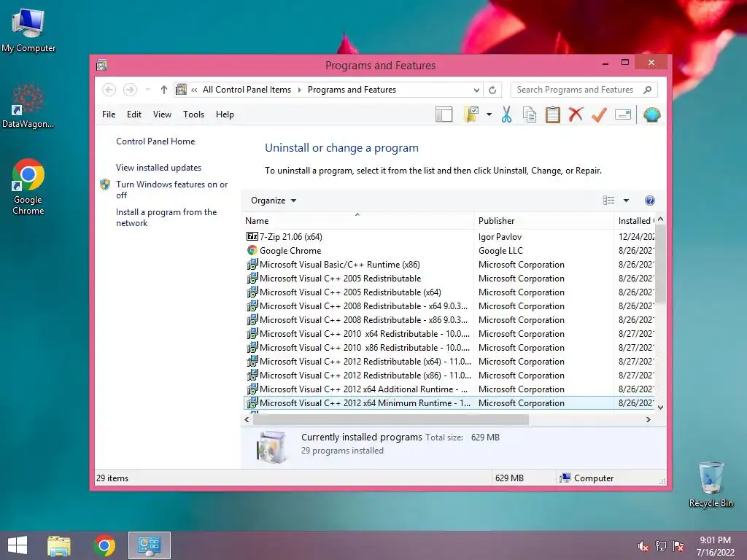Click the horizontal scrollbar right arrow
This screenshot has width=747, height=560.
pos(648,419)
